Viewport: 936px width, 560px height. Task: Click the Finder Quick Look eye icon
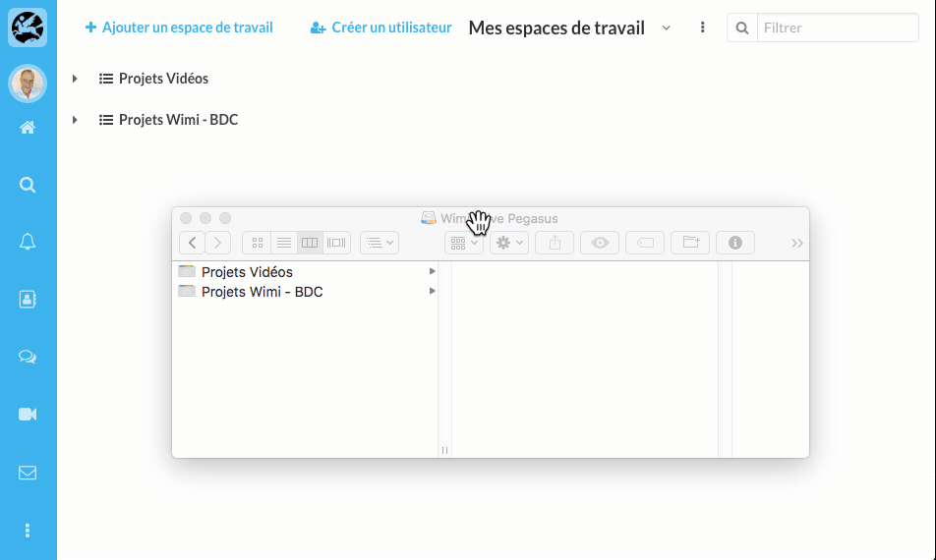click(600, 243)
